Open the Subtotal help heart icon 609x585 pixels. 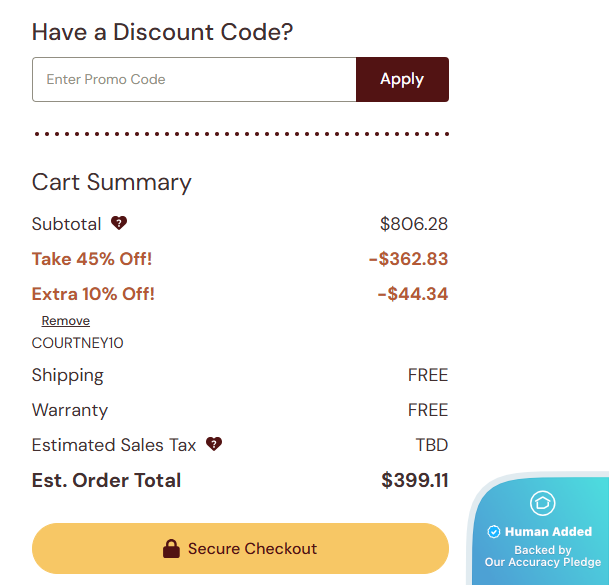pos(119,223)
